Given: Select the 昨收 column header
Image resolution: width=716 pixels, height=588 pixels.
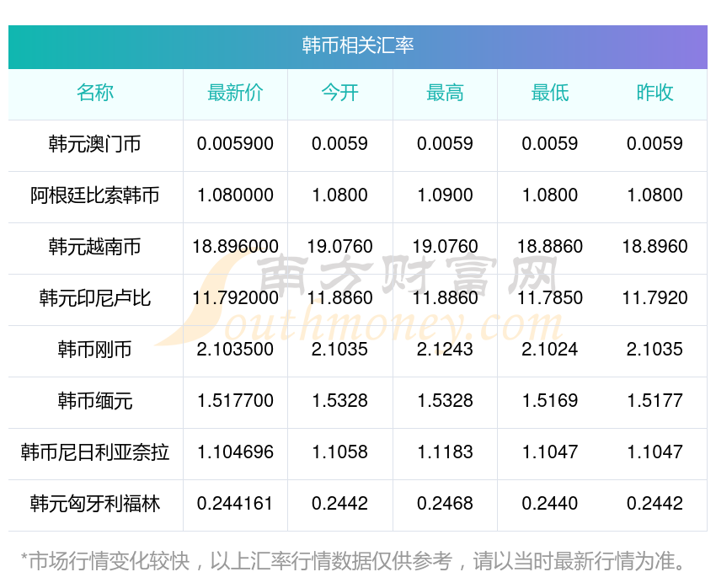Looking at the screenshot, I should tap(655, 93).
